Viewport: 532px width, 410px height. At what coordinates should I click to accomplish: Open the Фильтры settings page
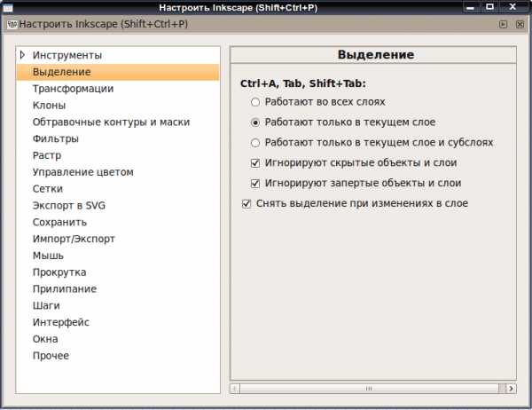[56, 138]
